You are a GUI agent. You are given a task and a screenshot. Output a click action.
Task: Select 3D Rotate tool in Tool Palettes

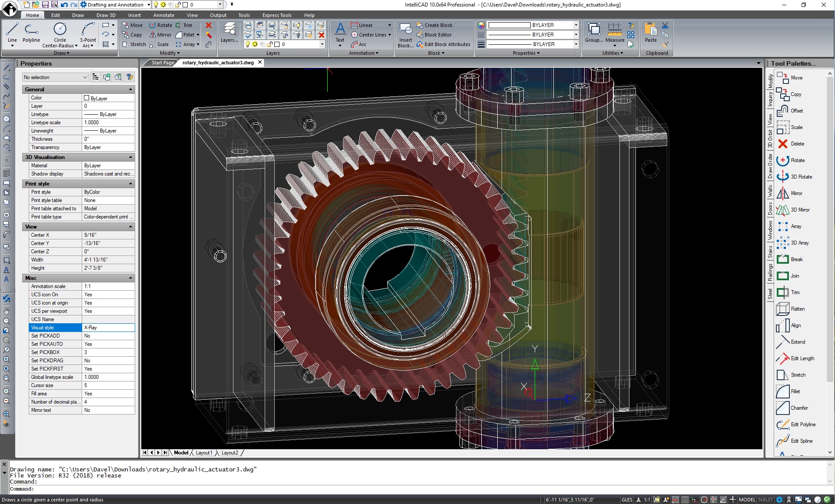(794, 177)
